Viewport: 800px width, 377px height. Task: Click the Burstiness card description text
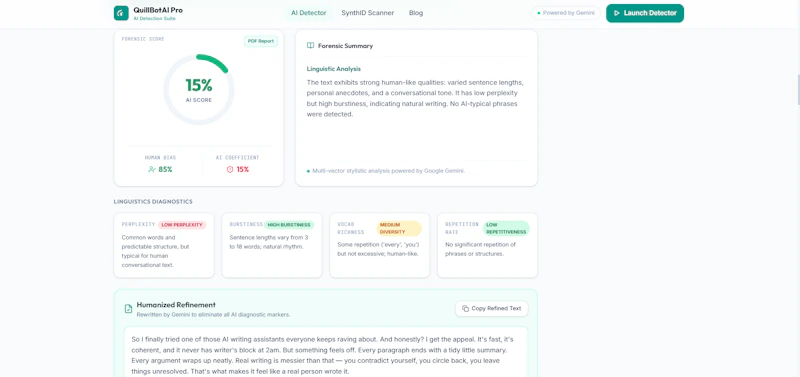click(x=268, y=242)
